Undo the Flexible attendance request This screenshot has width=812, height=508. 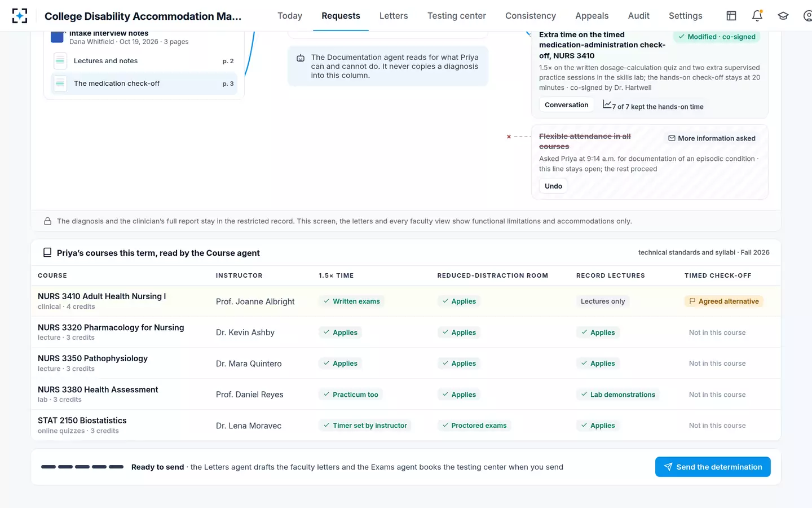[553, 186]
